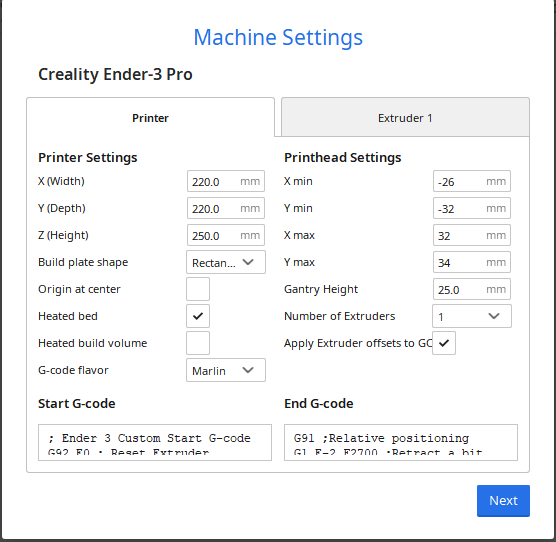Click the Z (Height) input field
The height and width of the screenshot is (542, 556).
coord(226,235)
